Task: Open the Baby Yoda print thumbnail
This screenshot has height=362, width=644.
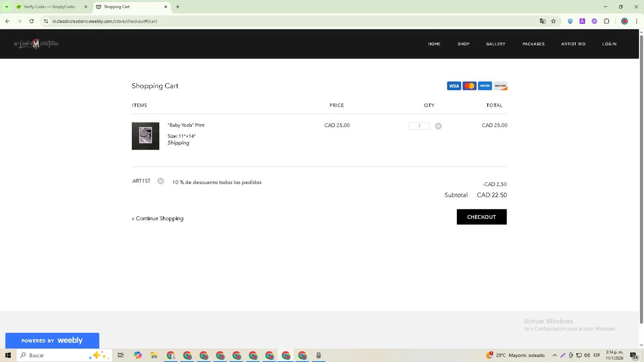Action: [146, 136]
